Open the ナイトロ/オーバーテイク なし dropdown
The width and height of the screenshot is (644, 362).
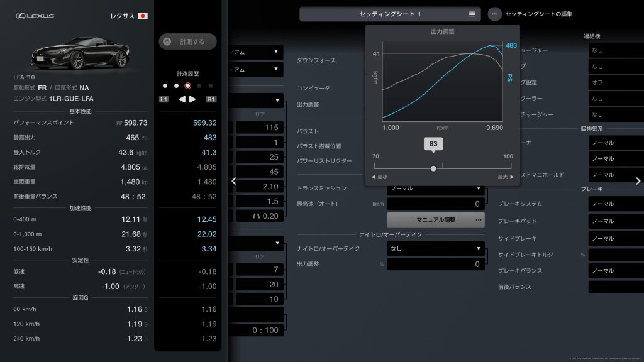click(x=436, y=249)
